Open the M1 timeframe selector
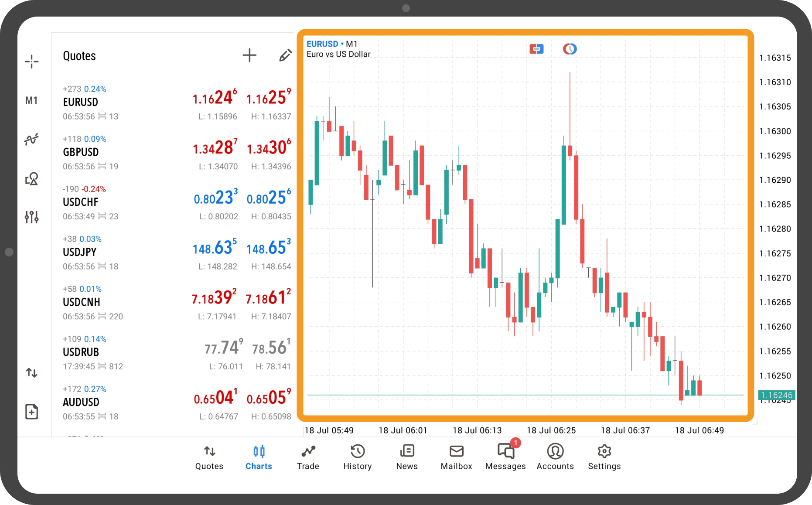 [31, 101]
